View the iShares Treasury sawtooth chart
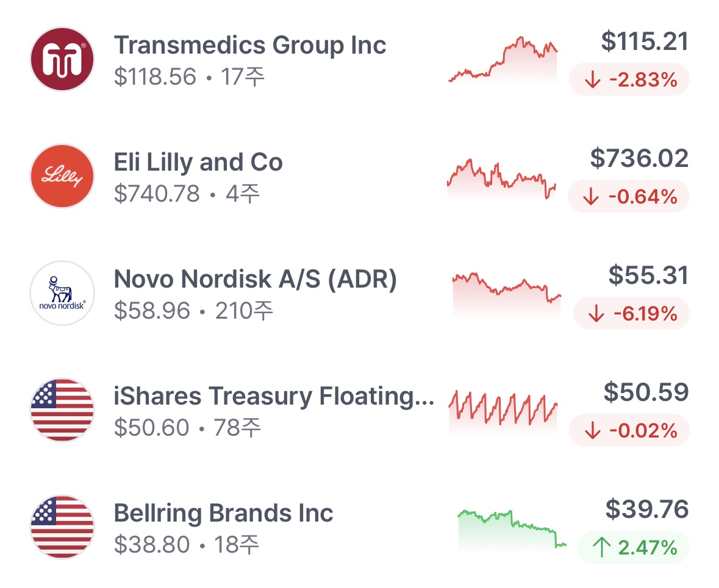719x588 pixels. click(x=503, y=408)
